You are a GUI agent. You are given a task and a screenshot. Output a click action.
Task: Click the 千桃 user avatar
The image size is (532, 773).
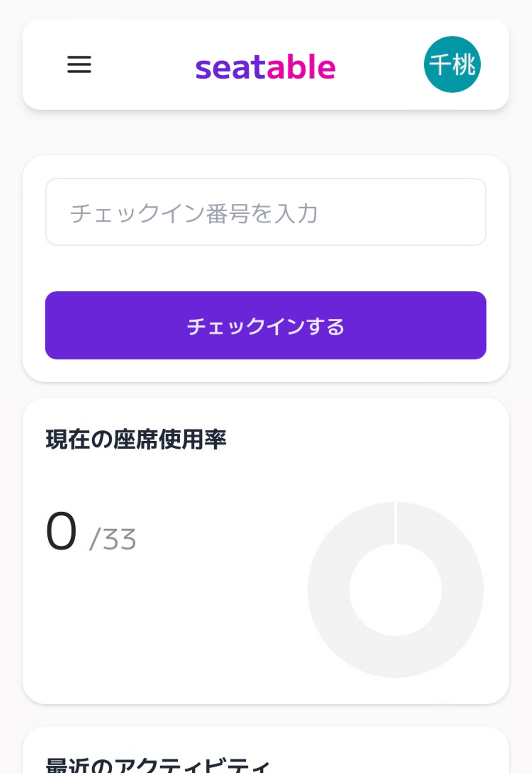452,64
